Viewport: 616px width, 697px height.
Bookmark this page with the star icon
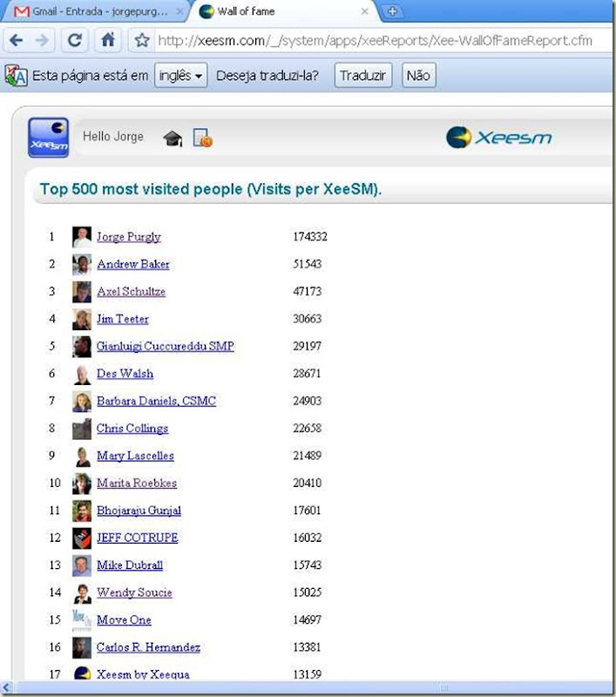click(142, 40)
